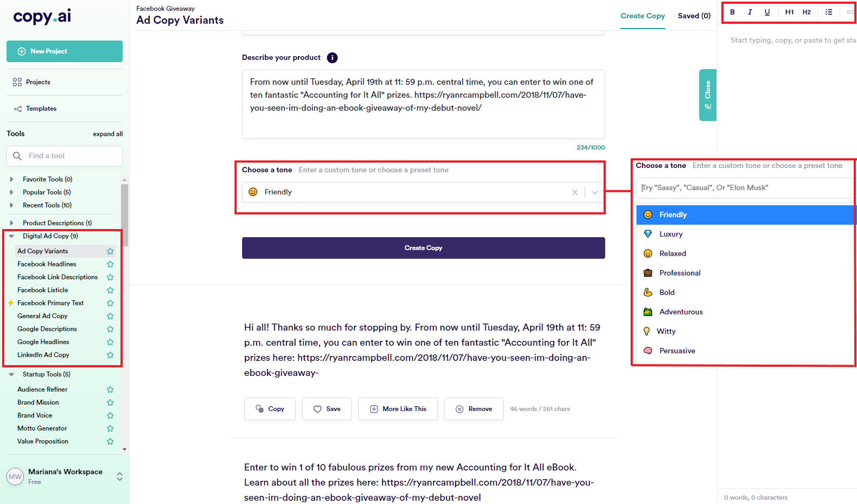Screen dimensions: 857x504
Task: Star the Brand Mission tool
Action: pyautogui.click(x=110, y=402)
